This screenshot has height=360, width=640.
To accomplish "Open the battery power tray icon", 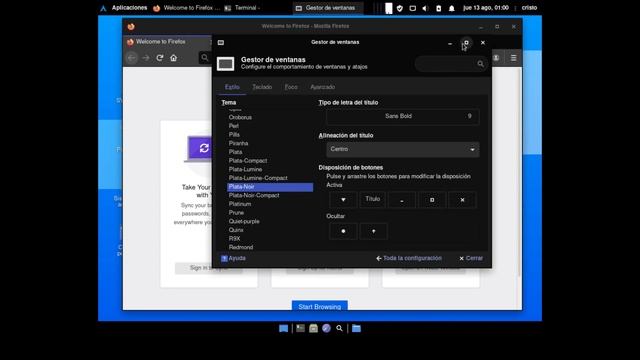I will (x=438, y=8).
